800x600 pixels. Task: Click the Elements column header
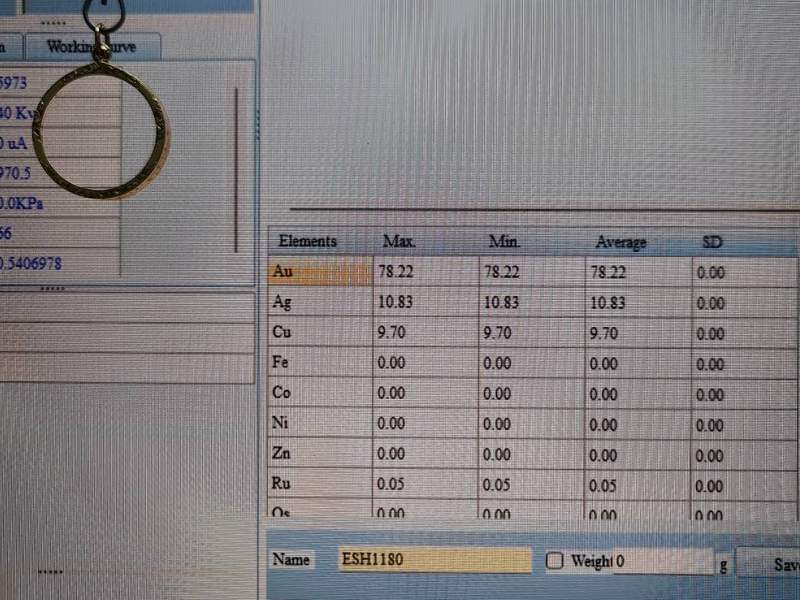coord(308,241)
